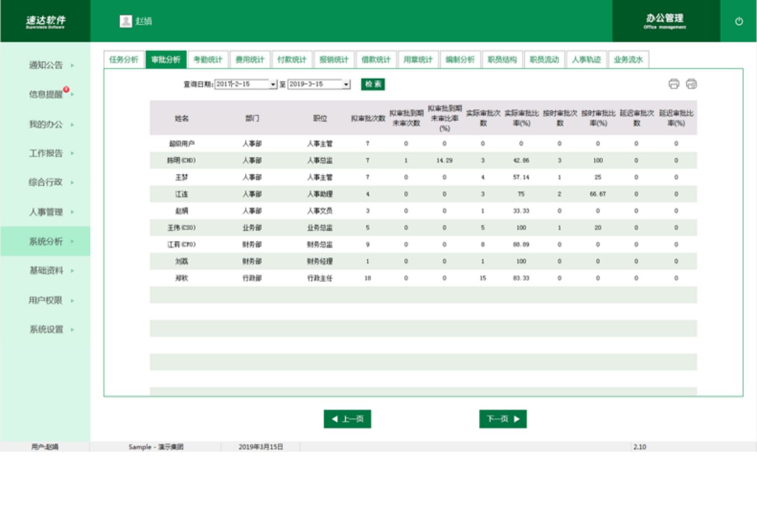Select the 郑软 row name

[182, 278]
